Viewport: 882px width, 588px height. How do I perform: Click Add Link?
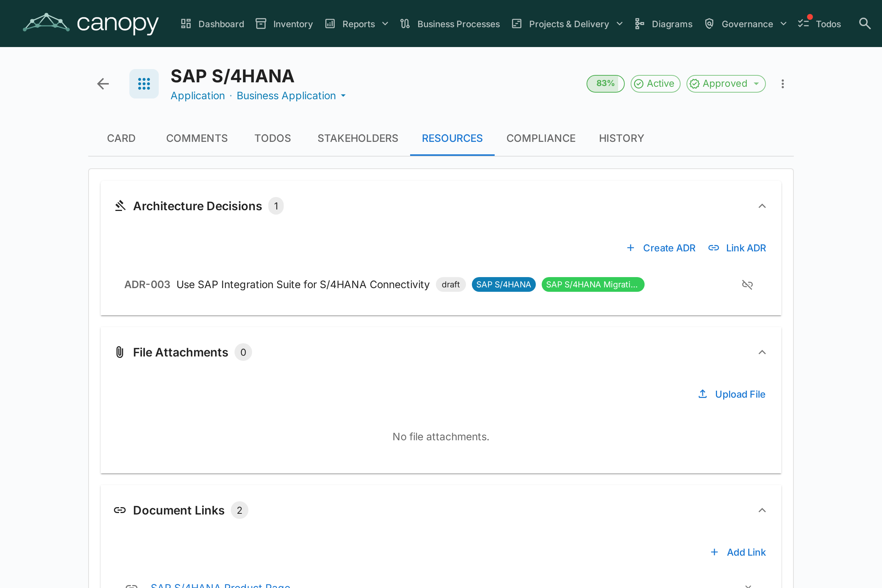[738, 552]
